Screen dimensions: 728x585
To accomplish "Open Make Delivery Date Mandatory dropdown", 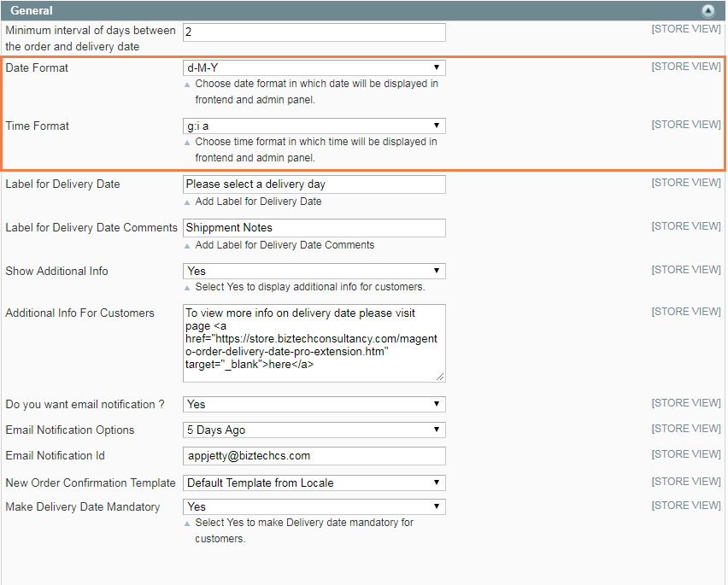I will (x=314, y=506).
